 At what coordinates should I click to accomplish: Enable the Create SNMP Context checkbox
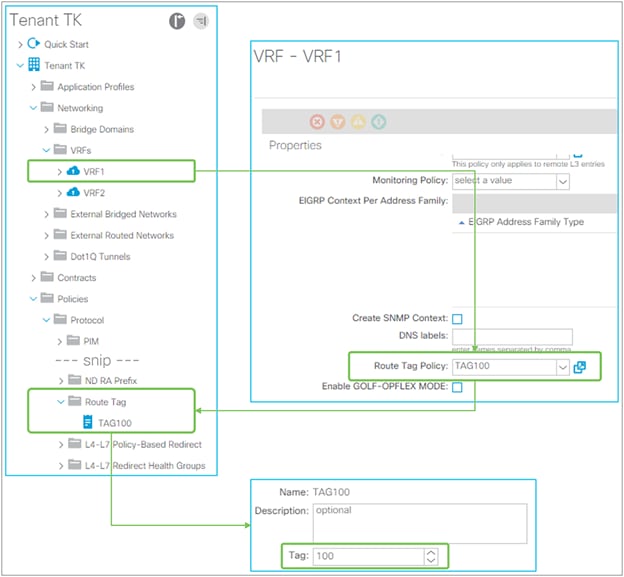(x=457, y=319)
